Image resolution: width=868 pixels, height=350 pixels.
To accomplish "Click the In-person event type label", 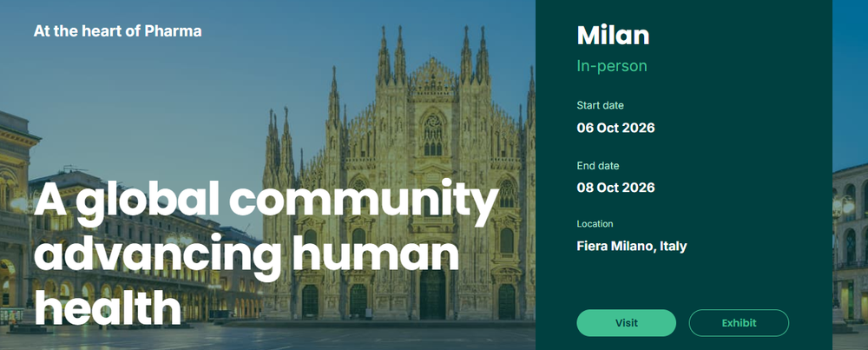I will (612, 66).
